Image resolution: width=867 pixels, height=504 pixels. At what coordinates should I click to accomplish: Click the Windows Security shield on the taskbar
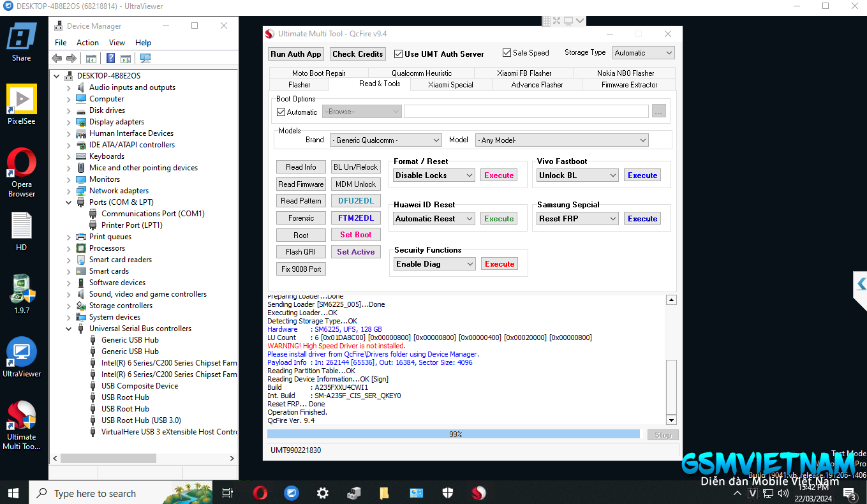(447, 493)
